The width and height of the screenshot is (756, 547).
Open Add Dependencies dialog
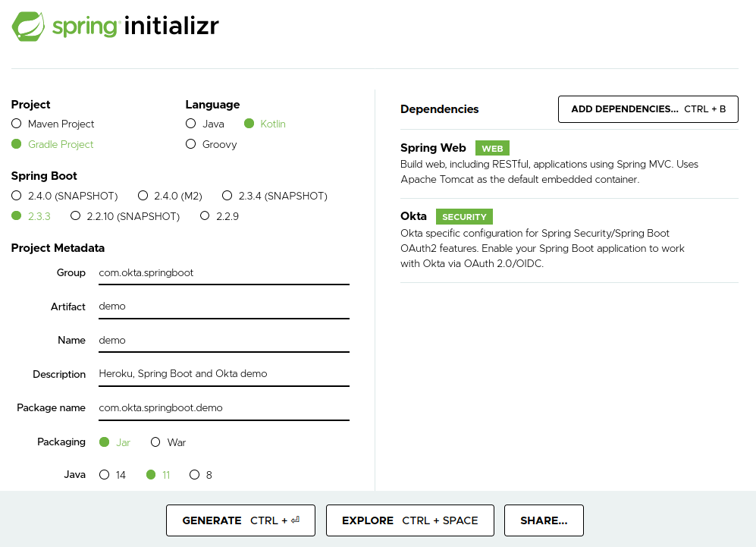(x=648, y=109)
